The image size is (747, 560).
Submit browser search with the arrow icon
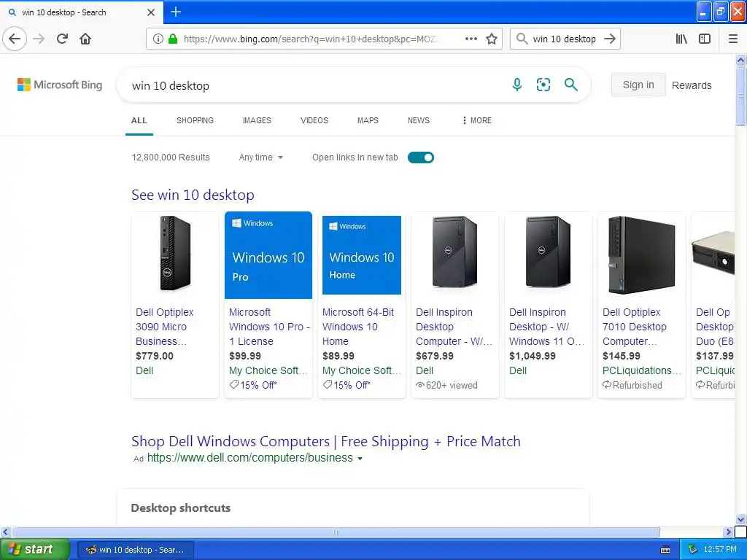click(610, 39)
